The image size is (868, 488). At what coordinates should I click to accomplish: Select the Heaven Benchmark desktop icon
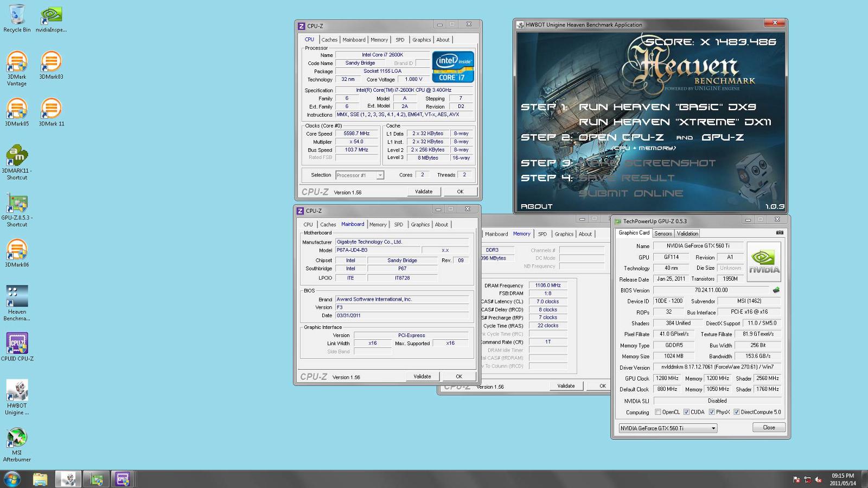pyautogui.click(x=17, y=303)
